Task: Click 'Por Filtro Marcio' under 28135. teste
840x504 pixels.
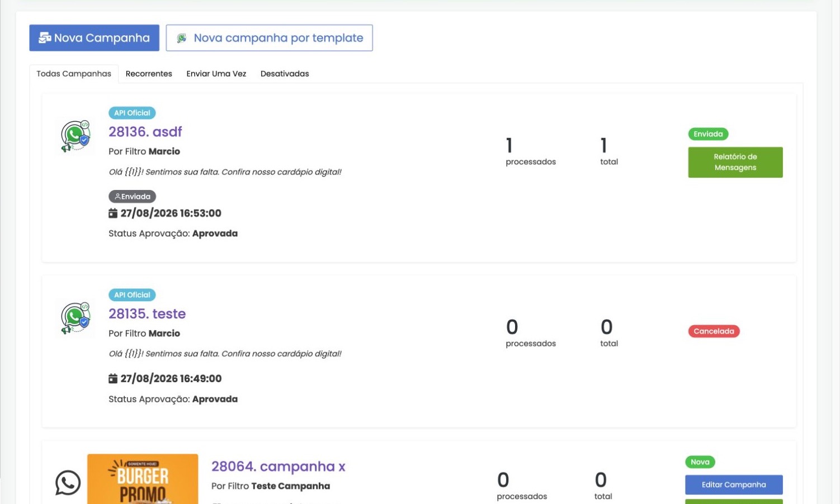Action: (144, 334)
